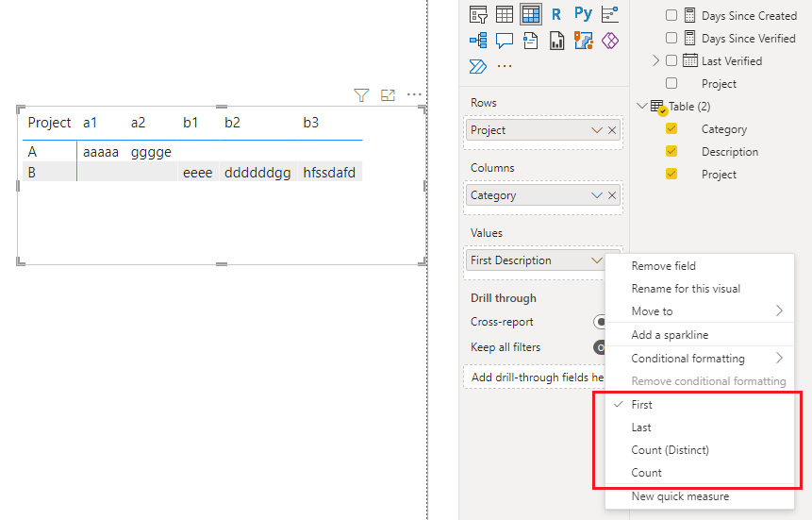This screenshot has height=520, width=812.
Task: Select the Table visual icon
Action: point(505,14)
